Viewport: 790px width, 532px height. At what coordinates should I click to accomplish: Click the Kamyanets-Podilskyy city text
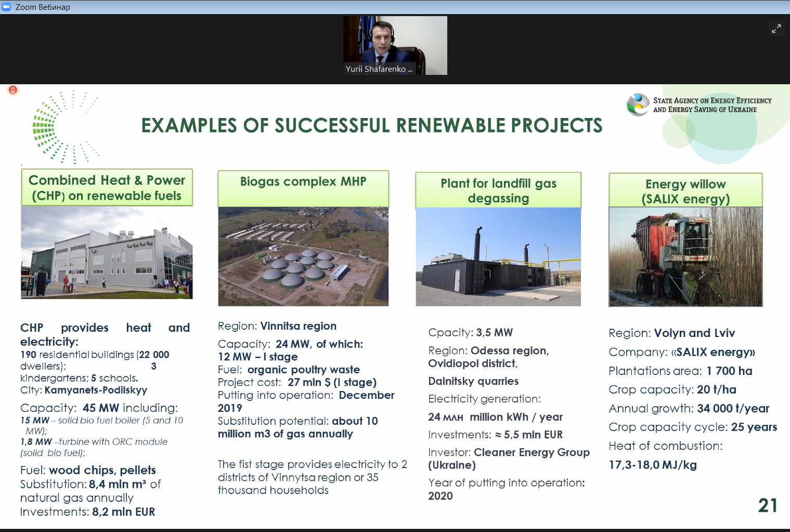pos(96,390)
